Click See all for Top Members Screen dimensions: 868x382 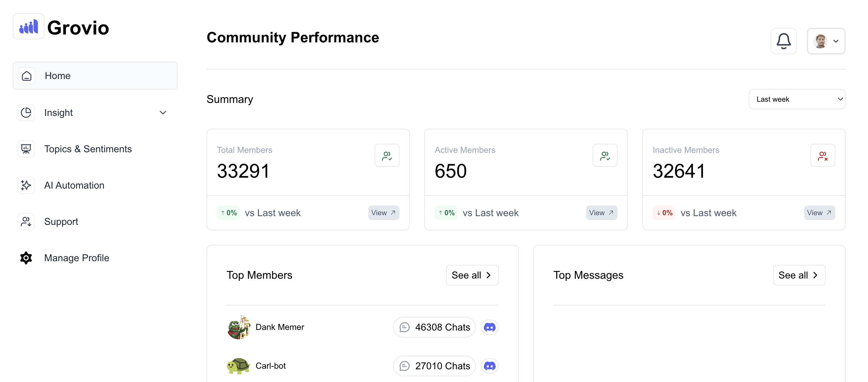click(472, 275)
